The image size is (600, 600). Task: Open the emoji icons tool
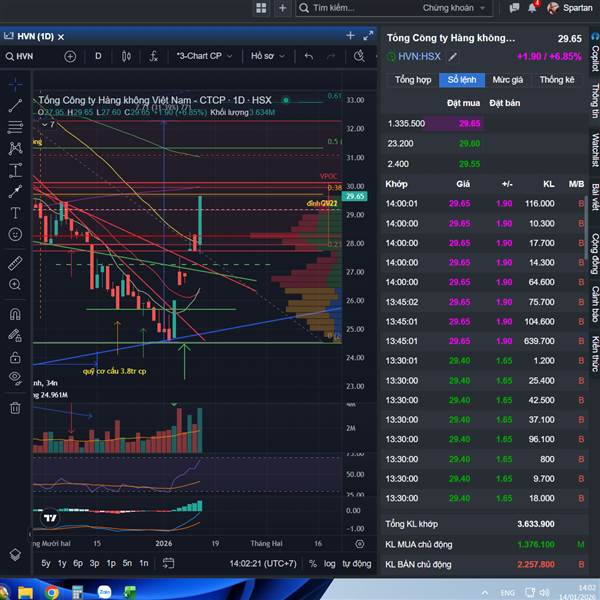(x=15, y=234)
